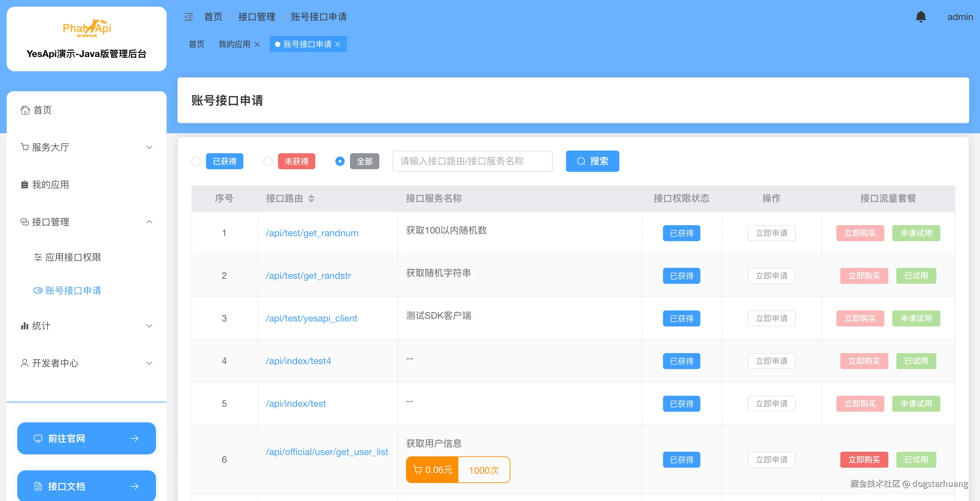The image size is (980, 501).
Task: Switch to the 首页 tab
Action: (196, 44)
